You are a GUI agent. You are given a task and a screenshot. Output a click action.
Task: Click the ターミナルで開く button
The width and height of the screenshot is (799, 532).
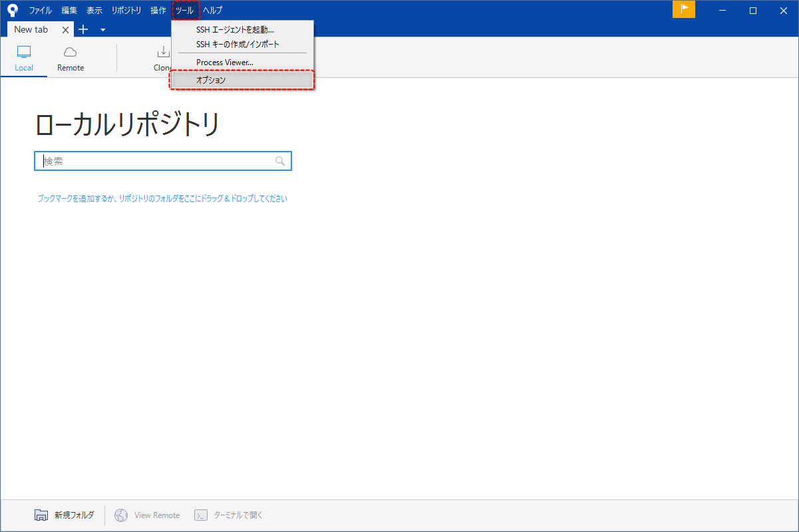pos(230,515)
